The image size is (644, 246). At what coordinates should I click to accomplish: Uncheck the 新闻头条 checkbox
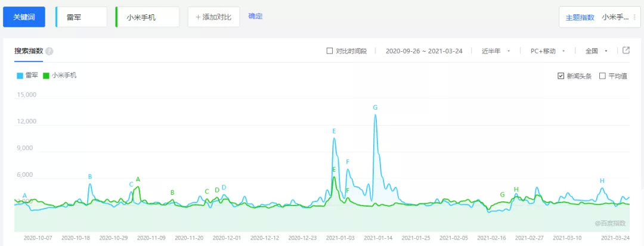pyautogui.click(x=561, y=76)
